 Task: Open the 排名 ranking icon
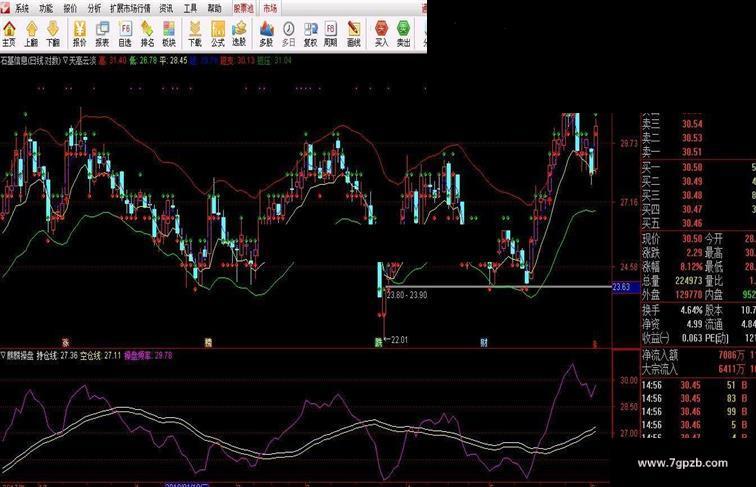point(147,34)
